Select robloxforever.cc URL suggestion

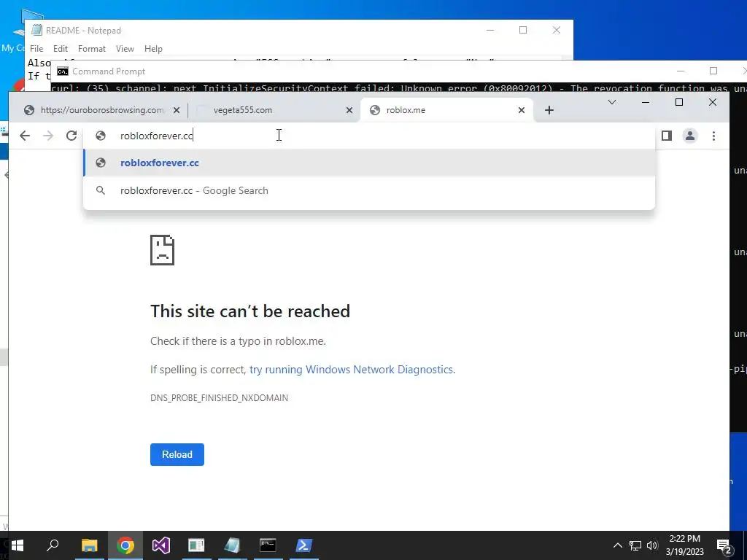pyautogui.click(x=369, y=163)
